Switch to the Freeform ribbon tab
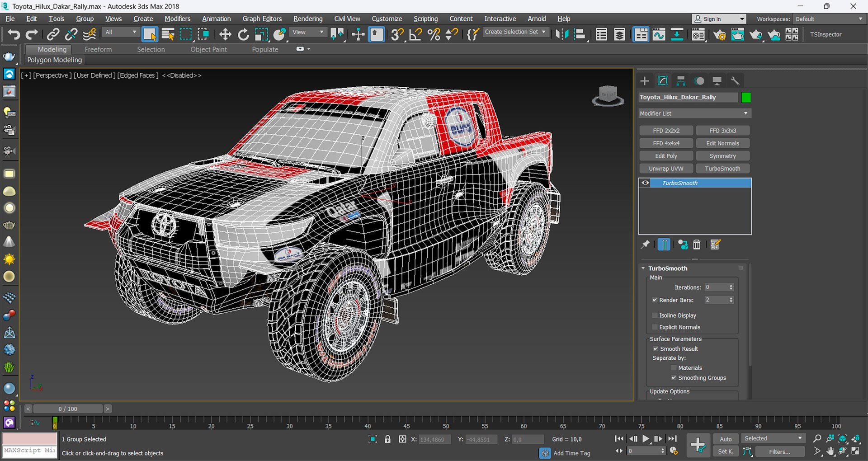This screenshot has width=868, height=461. pos(98,49)
